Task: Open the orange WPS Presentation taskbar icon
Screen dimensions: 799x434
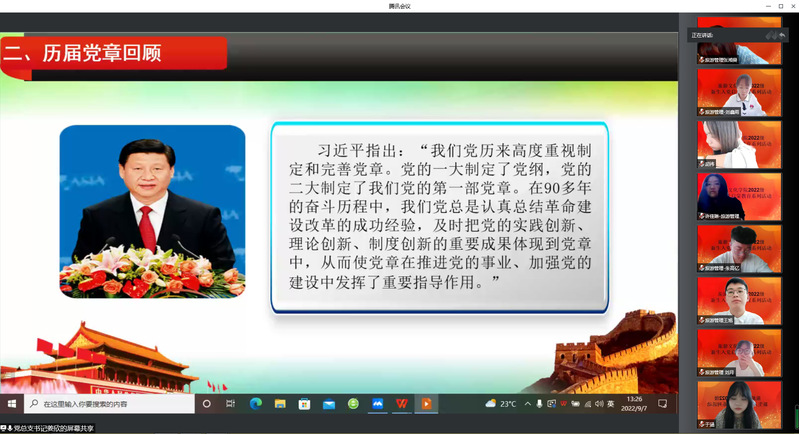Action: [426, 404]
